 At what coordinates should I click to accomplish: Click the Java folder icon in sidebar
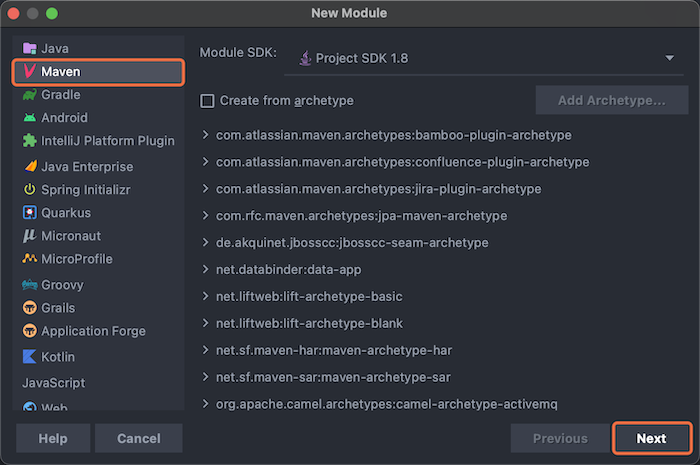(29, 48)
